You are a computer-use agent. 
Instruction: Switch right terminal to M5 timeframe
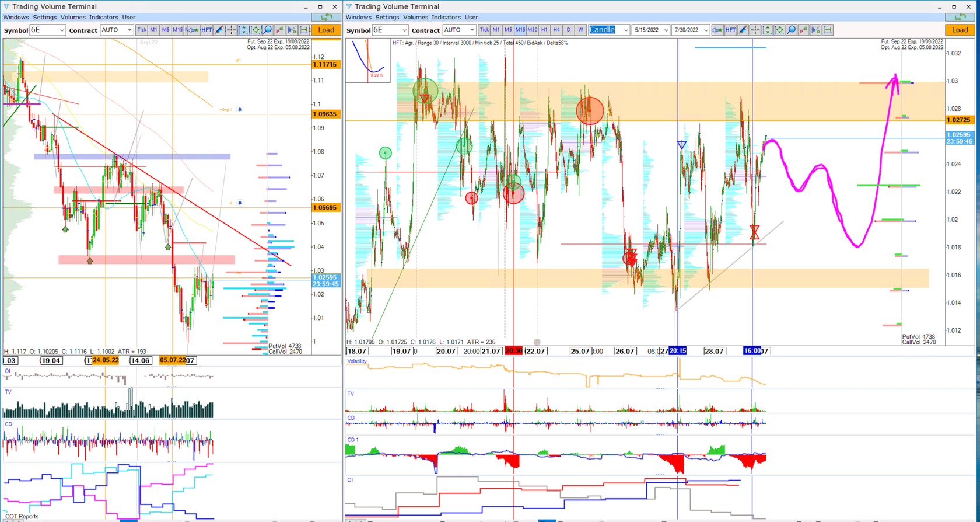click(x=508, y=30)
